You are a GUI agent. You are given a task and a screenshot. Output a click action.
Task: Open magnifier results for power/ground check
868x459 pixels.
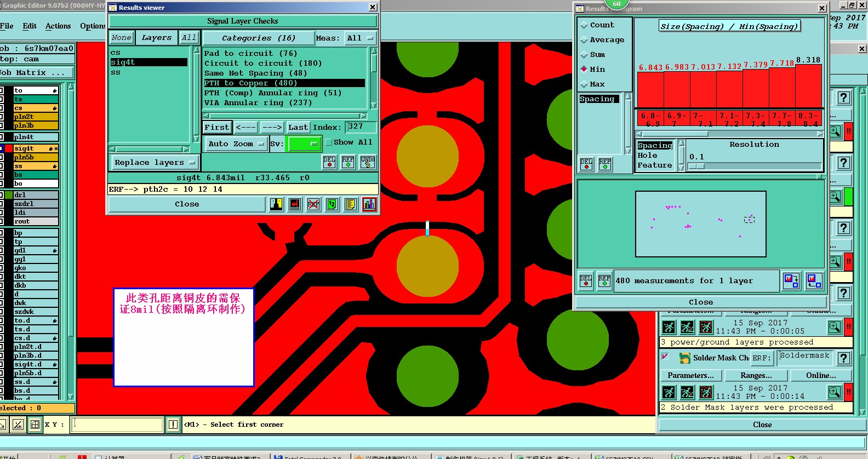point(835,328)
